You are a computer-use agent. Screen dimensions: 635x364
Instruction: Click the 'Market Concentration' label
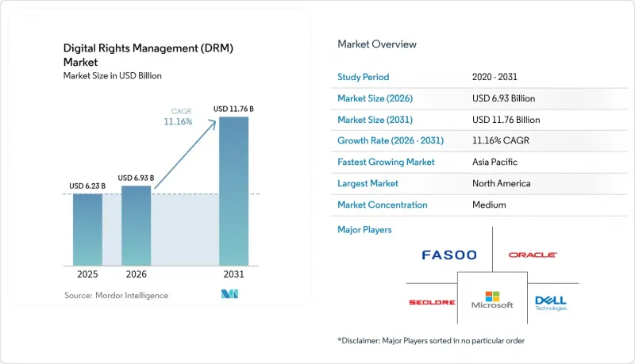(x=383, y=205)
